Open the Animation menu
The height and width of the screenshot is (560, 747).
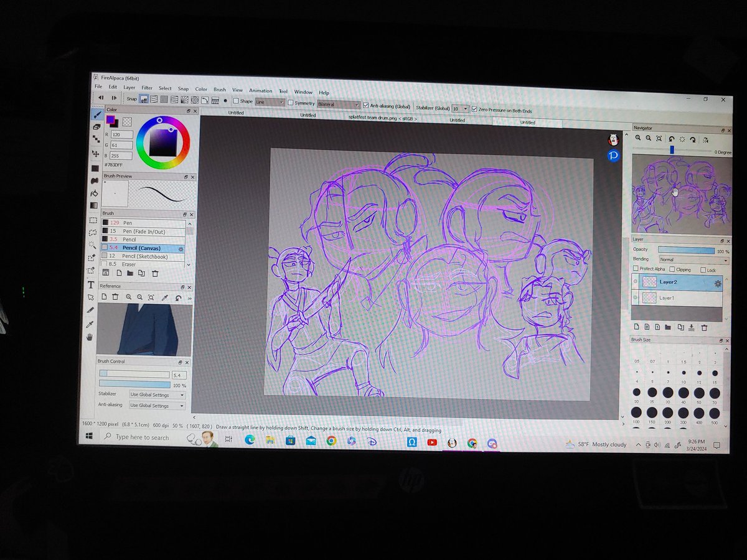pyautogui.click(x=261, y=91)
